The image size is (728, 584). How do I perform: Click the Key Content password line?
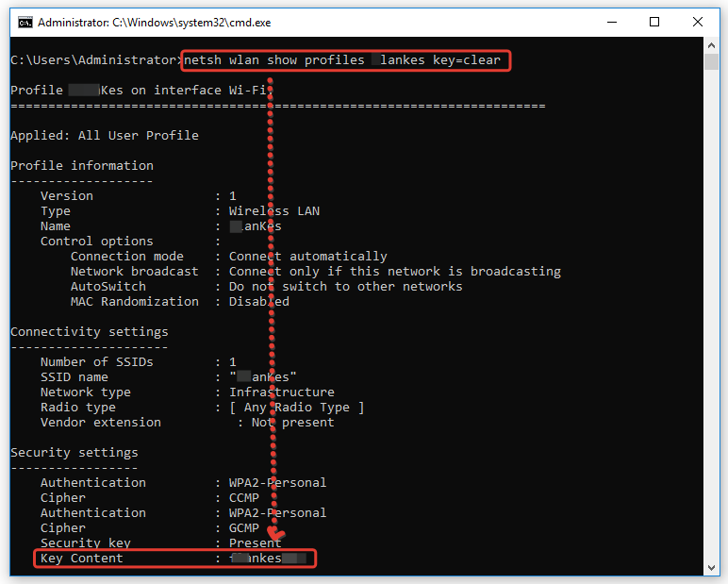pos(174,559)
